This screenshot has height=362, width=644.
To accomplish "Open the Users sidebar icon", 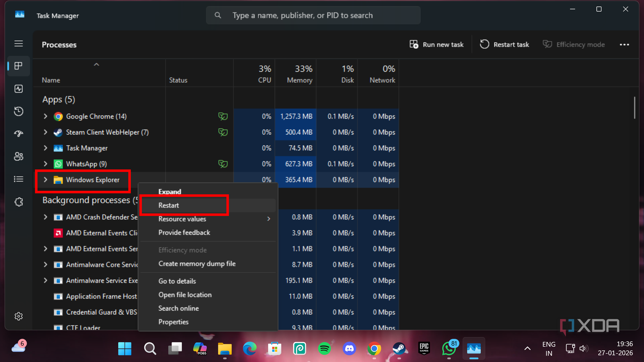I will click(18, 156).
